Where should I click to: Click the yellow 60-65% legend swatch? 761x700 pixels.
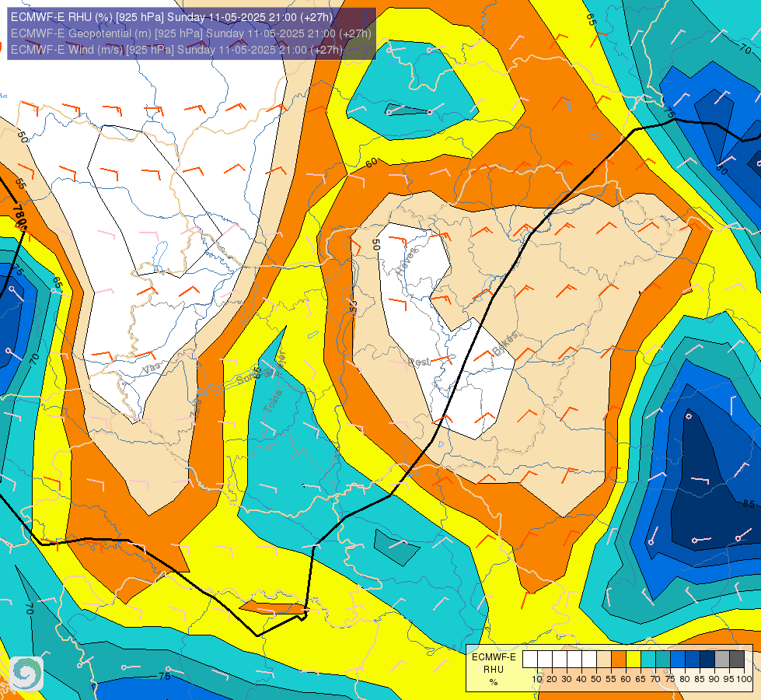click(x=634, y=660)
